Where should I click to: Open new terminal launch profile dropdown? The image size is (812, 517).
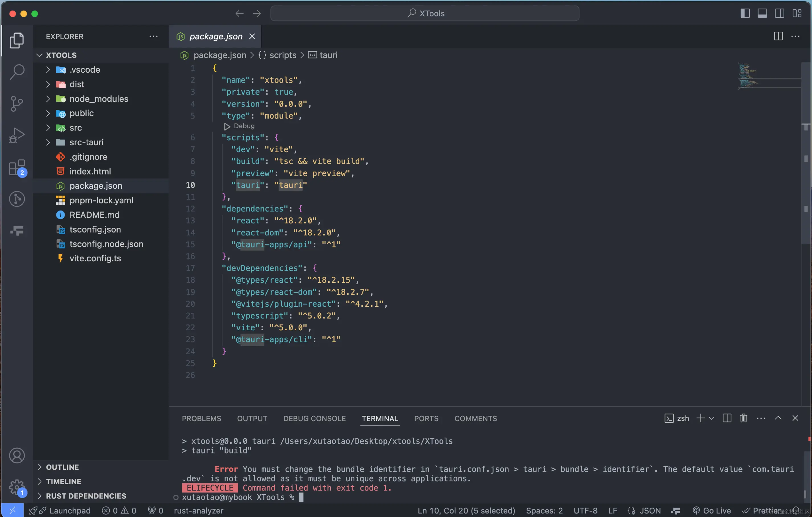tap(711, 418)
